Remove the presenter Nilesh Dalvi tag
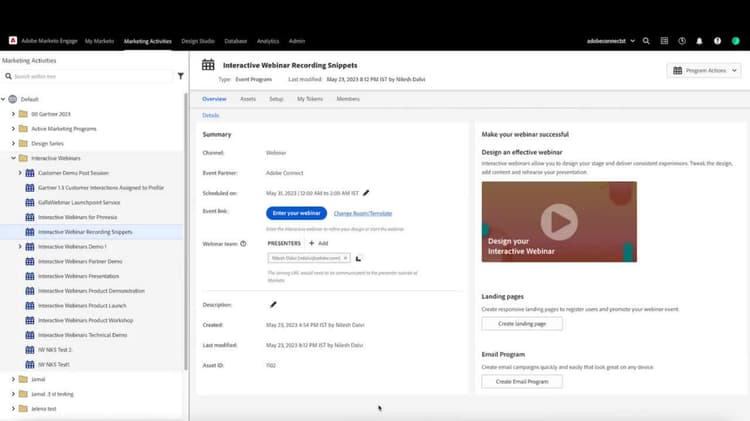750x421 pixels. tap(345, 258)
